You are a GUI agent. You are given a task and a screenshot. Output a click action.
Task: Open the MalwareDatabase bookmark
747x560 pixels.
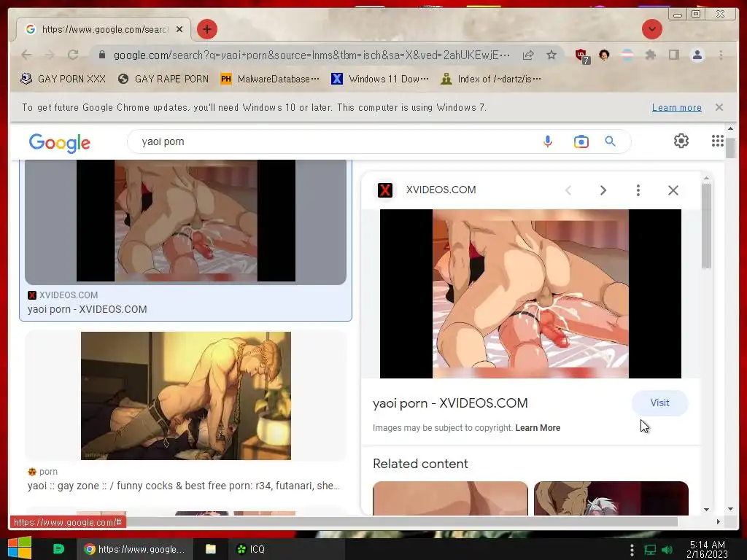click(x=270, y=79)
